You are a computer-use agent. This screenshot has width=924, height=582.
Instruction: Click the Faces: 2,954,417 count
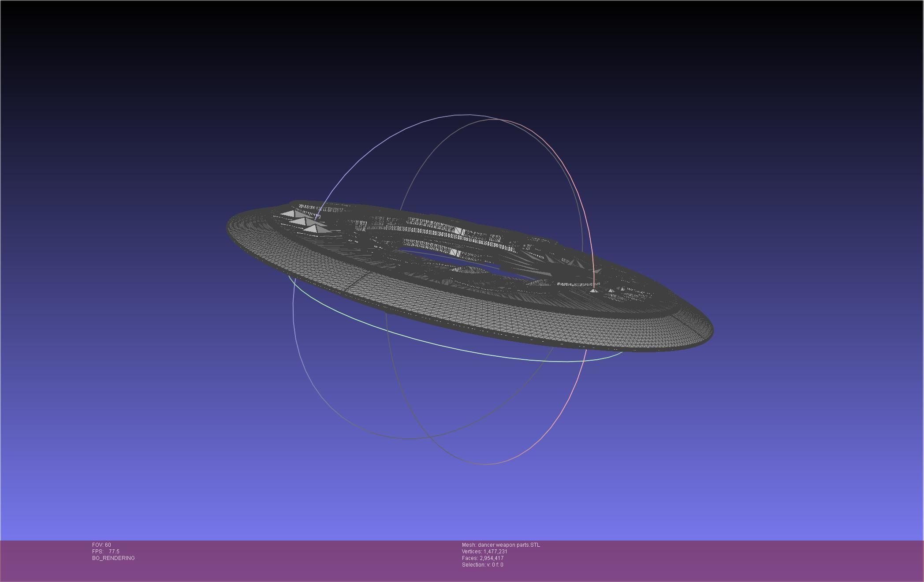(x=483, y=558)
